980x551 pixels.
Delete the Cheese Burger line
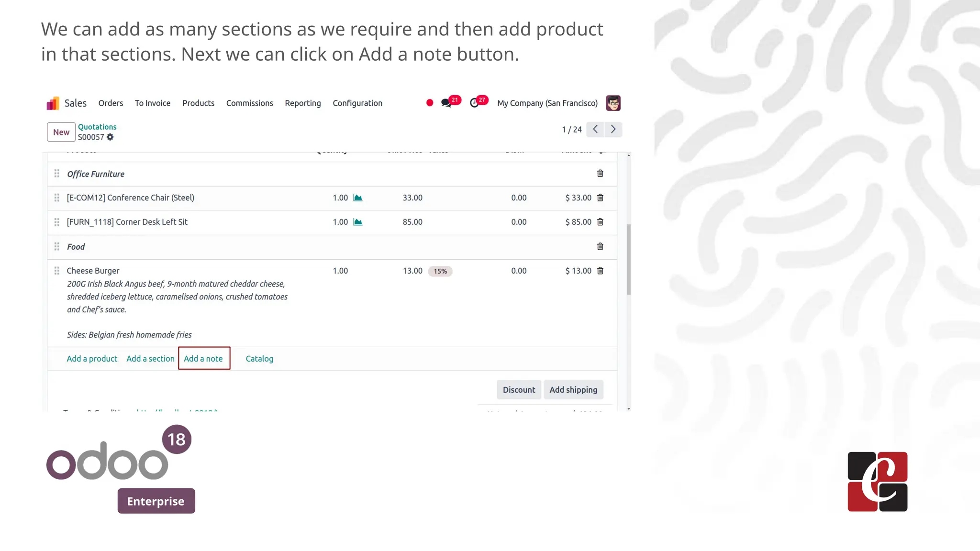pyautogui.click(x=600, y=271)
